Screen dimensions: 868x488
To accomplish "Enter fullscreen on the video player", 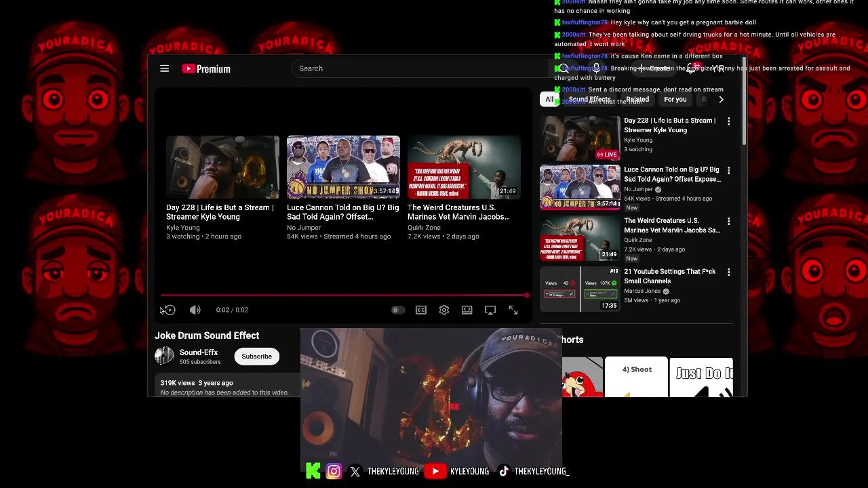I will coord(513,310).
